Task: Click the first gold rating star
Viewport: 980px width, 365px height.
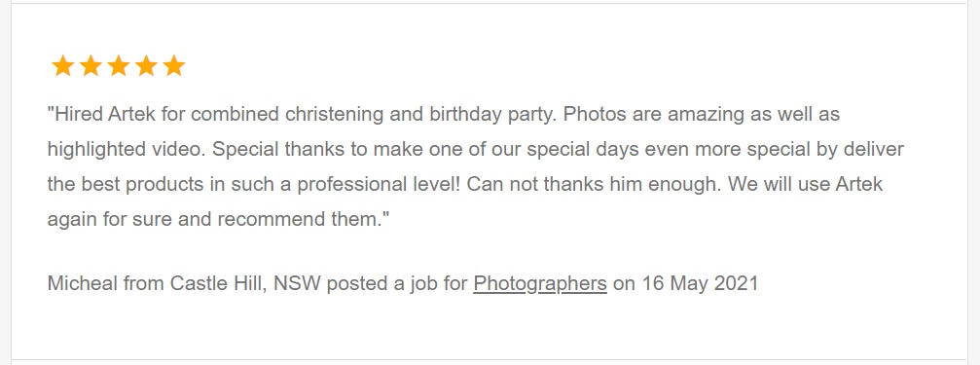Action: (62, 65)
